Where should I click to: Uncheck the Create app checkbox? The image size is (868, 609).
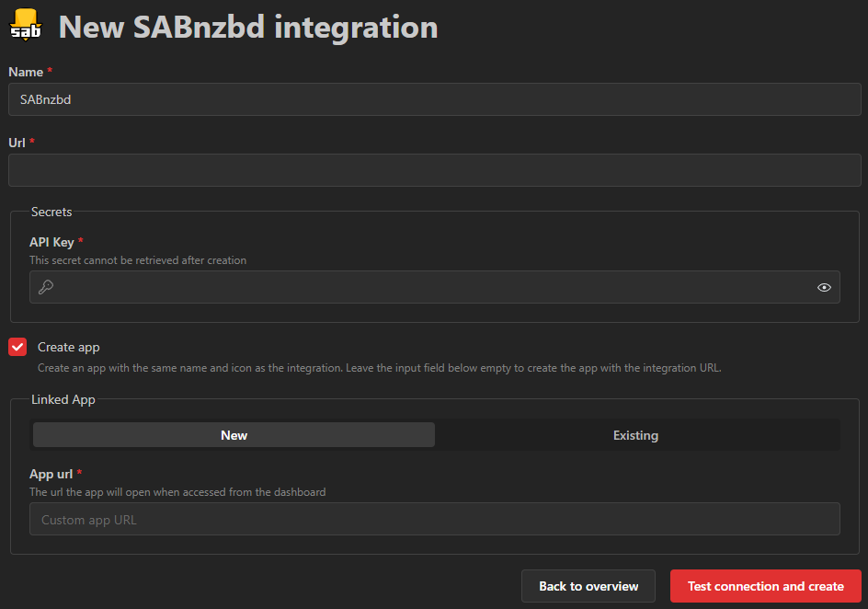pos(17,347)
